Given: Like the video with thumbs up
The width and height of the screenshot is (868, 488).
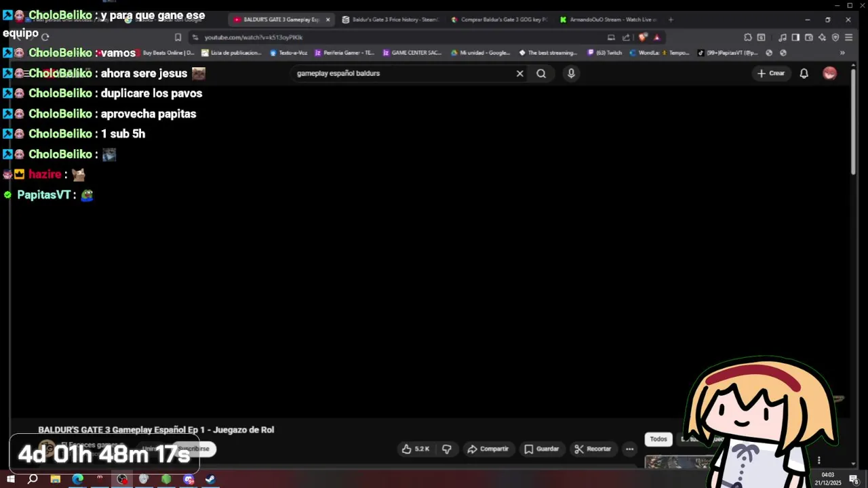Looking at the screenshot, I should 416,449.
